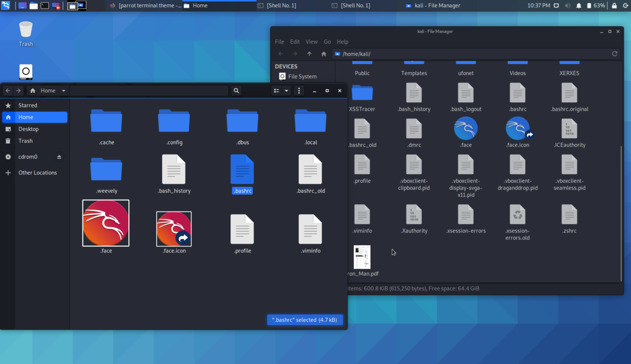The image size is (631, 364).
Task: Open the View menu in kali File Manager
Action: (x=312, y=42)
